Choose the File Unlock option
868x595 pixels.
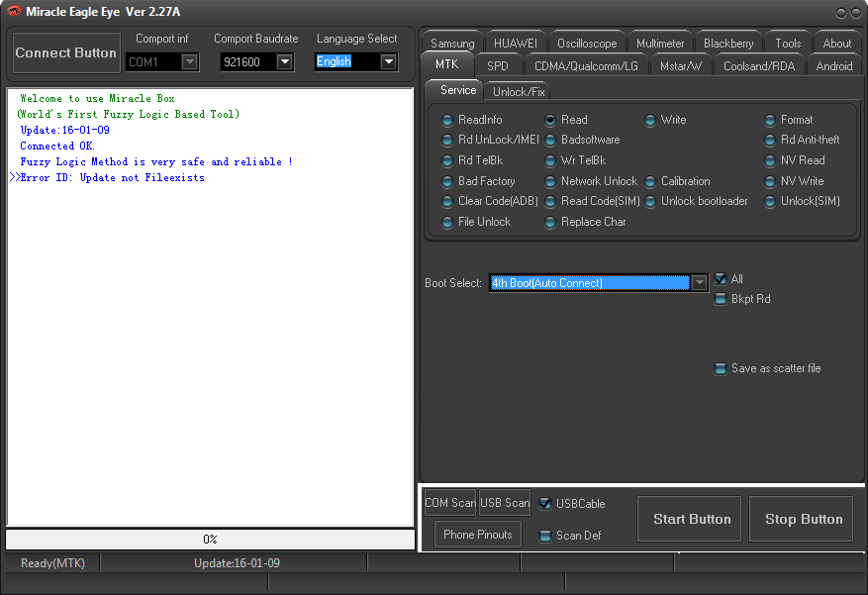tap(476, 222)
